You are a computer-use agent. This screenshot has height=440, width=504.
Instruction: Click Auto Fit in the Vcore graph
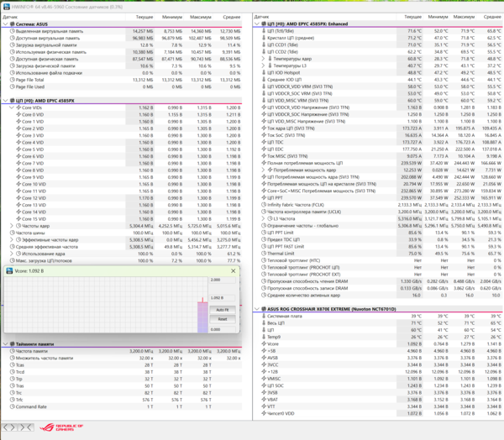[x=223, y=310]
